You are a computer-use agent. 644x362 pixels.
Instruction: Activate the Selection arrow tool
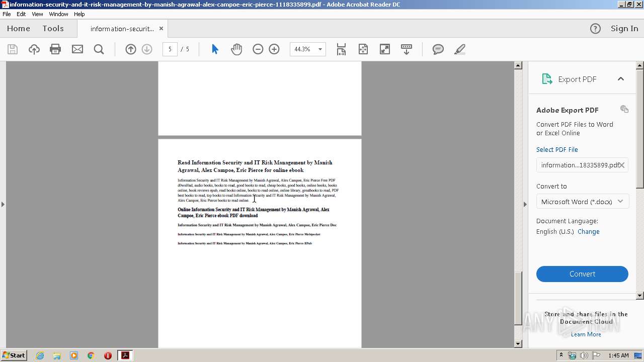tap(215, 49)
